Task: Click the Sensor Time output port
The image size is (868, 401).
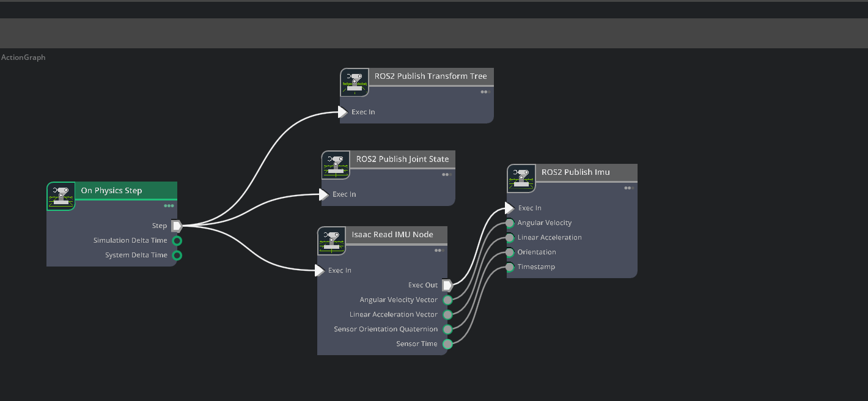Action: [x=447, y=344]
